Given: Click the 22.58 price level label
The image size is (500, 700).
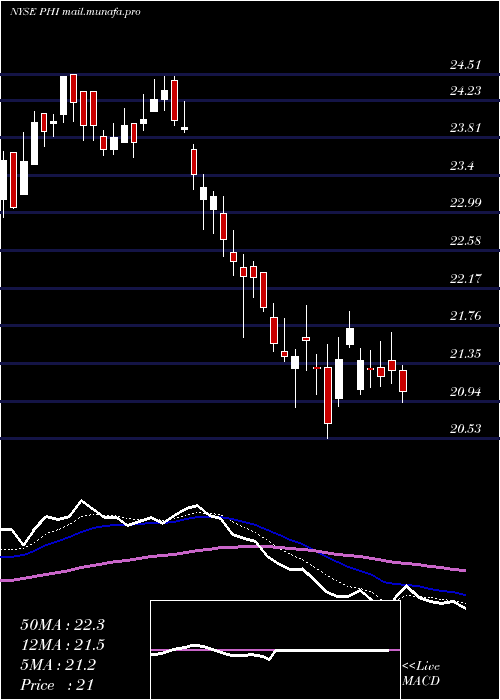Looking at the screenshot, I should pyautogui.click(x=465, y=242).
